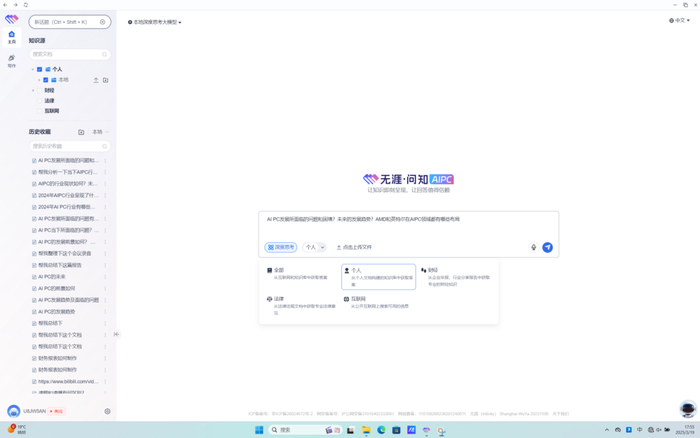Open more options for '帮我总结下' entry
This screenshot has height=438, width=700.
pyautogui.click(x=105, y=323)
